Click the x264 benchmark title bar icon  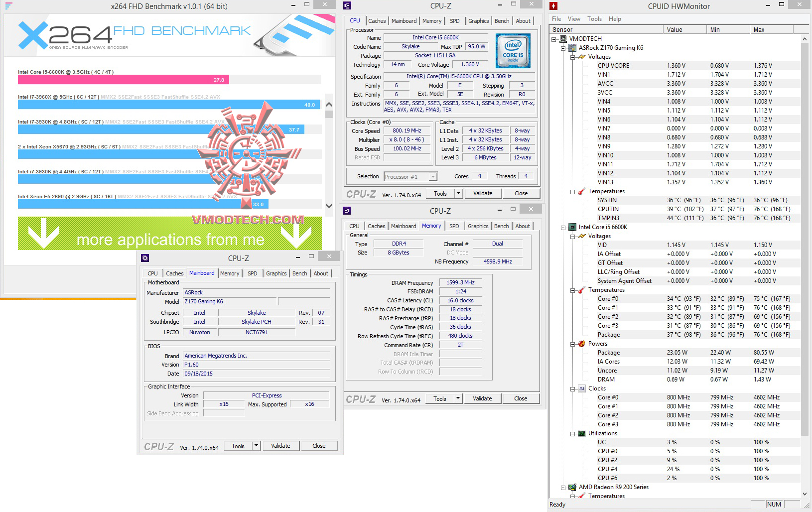pos(8,6)
